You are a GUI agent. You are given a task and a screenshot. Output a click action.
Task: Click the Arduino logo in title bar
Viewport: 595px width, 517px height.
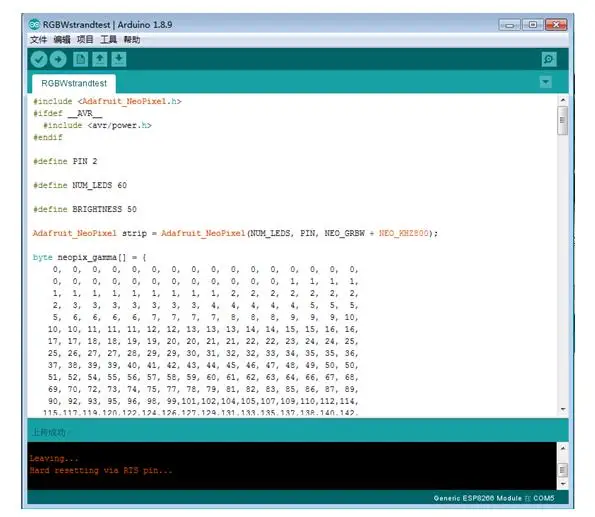(x=34, y=25)
